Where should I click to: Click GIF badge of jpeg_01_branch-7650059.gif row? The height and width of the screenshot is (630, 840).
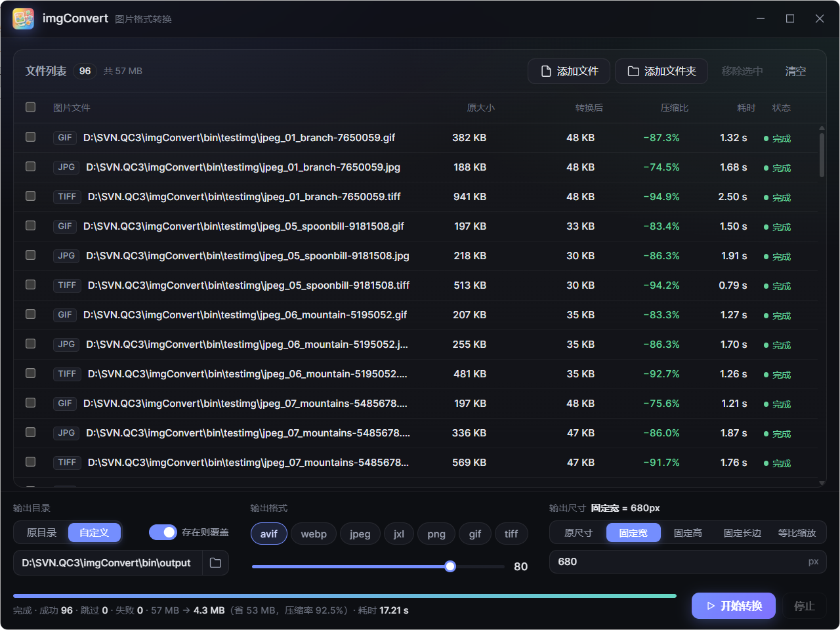tap(65, 138)
